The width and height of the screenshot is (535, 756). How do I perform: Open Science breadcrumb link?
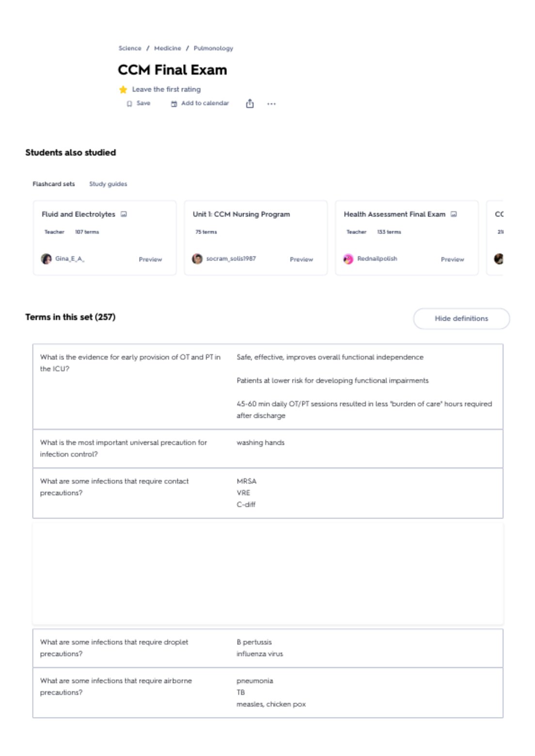[130, 48]
